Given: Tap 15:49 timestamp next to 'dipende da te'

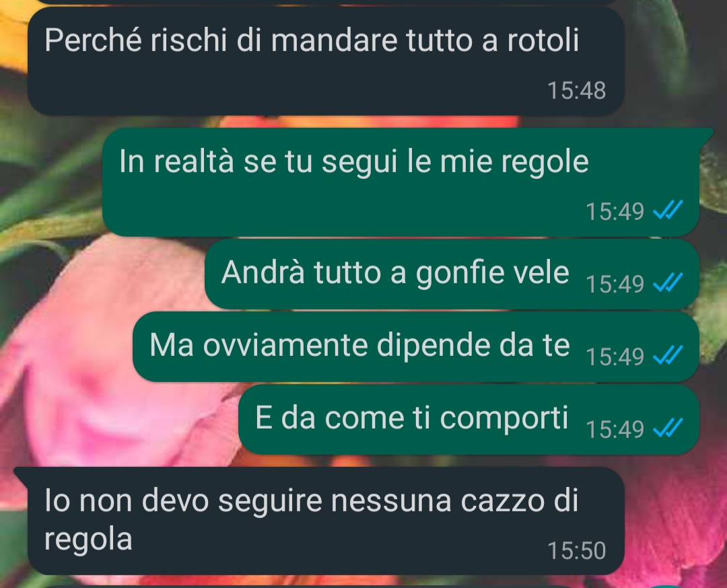Looking at the screenshot, I should (x=615, y=357).
